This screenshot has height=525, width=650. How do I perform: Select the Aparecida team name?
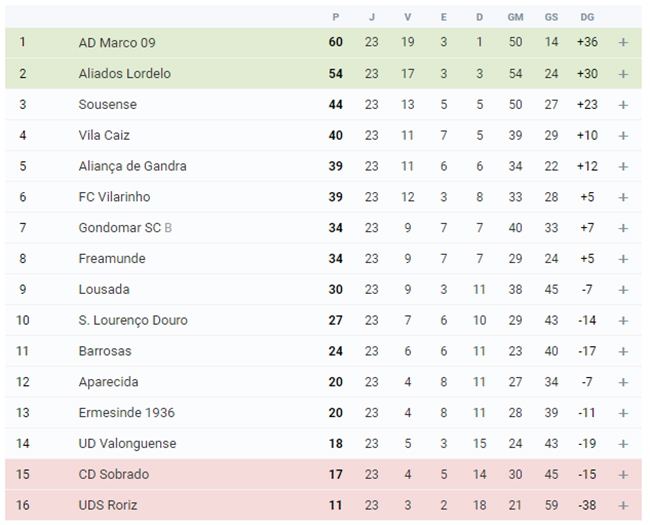pos(108,382)
